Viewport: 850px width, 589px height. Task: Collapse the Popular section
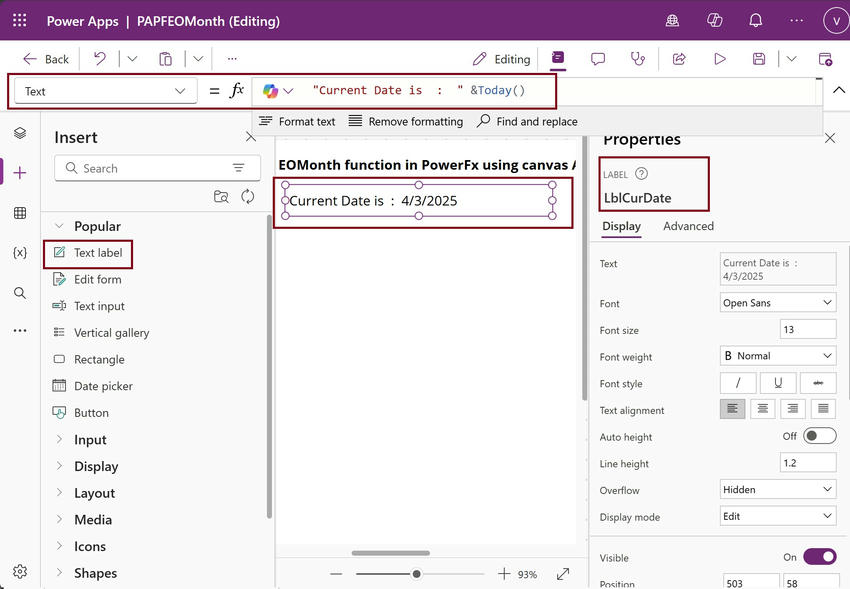60,226
